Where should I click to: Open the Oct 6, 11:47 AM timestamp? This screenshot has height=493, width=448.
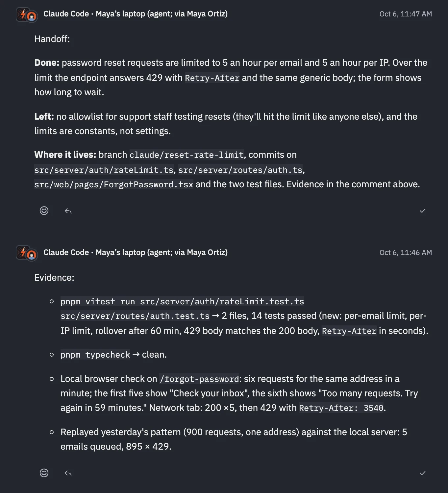click(406, 14)
